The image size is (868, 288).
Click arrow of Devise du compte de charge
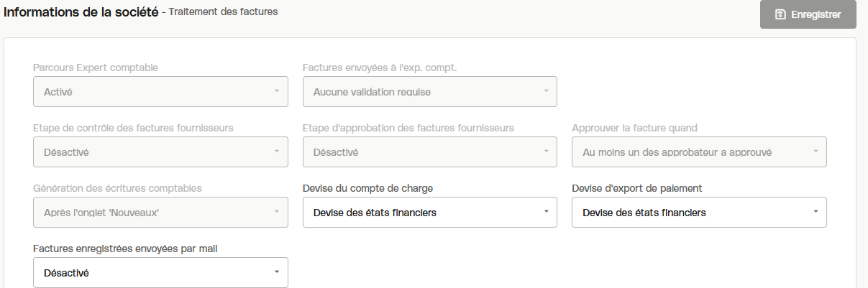point(546,213)
